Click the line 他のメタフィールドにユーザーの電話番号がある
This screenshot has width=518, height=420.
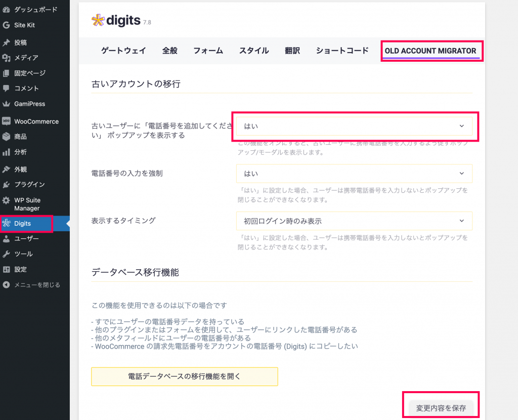171,338
